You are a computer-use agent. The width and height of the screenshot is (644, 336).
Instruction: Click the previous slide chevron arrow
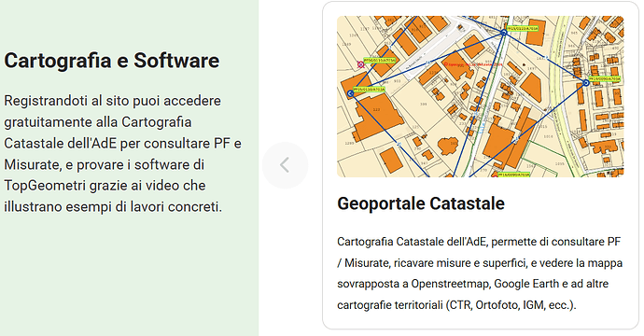[285, 165]
